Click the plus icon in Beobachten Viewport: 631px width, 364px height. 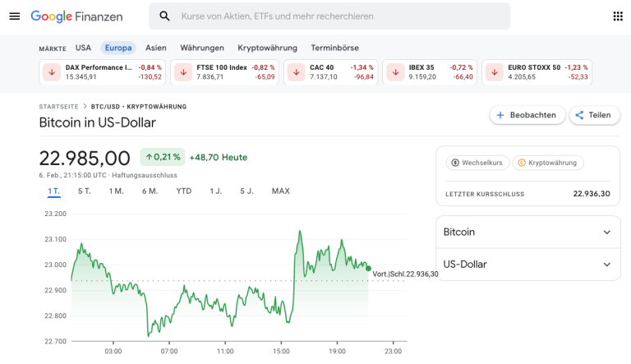pyautogui.click(x=500, y=115)
